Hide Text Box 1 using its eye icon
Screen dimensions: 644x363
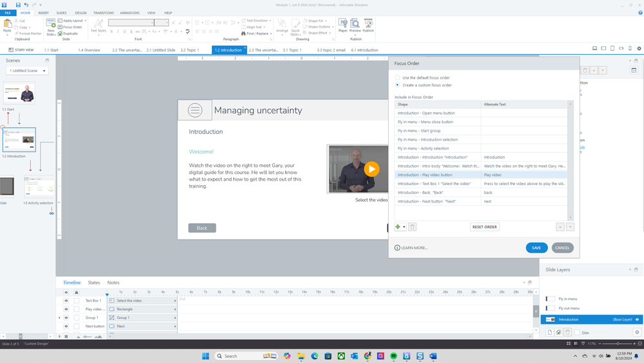tap(66, 300)
